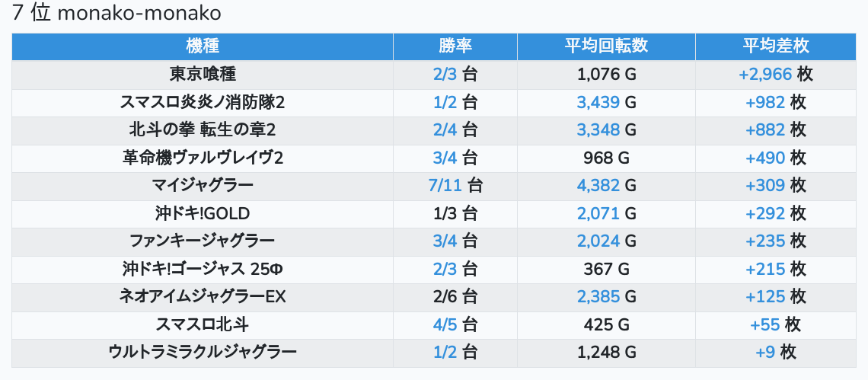
Task: Click the +235 link for ファンキージャグラー
Action: [766, 241]
